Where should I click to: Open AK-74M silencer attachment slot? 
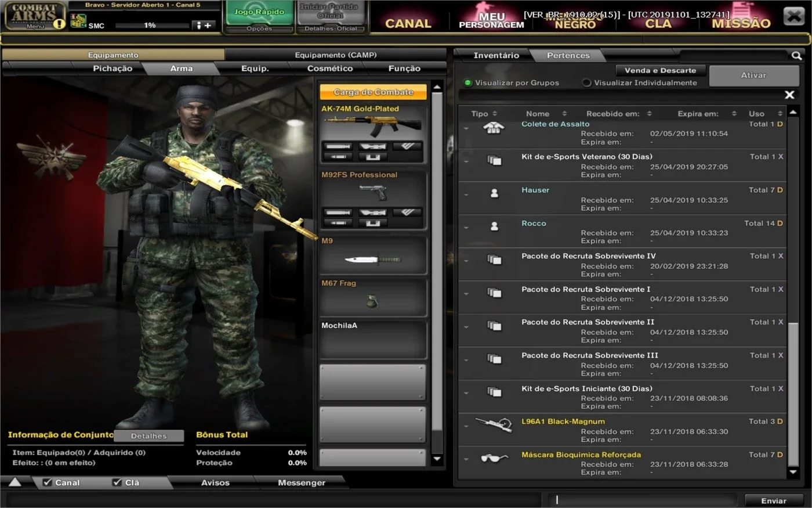tap(338, 146)
